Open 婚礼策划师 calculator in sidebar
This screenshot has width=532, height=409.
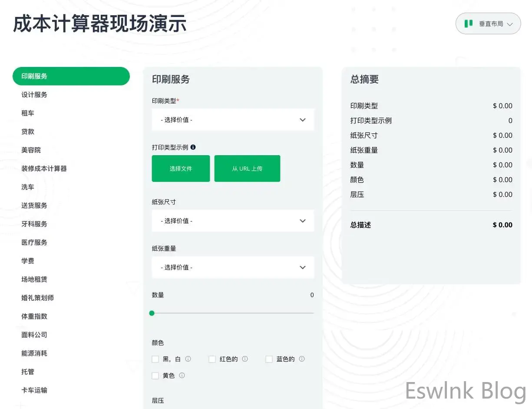coord(37,298)
